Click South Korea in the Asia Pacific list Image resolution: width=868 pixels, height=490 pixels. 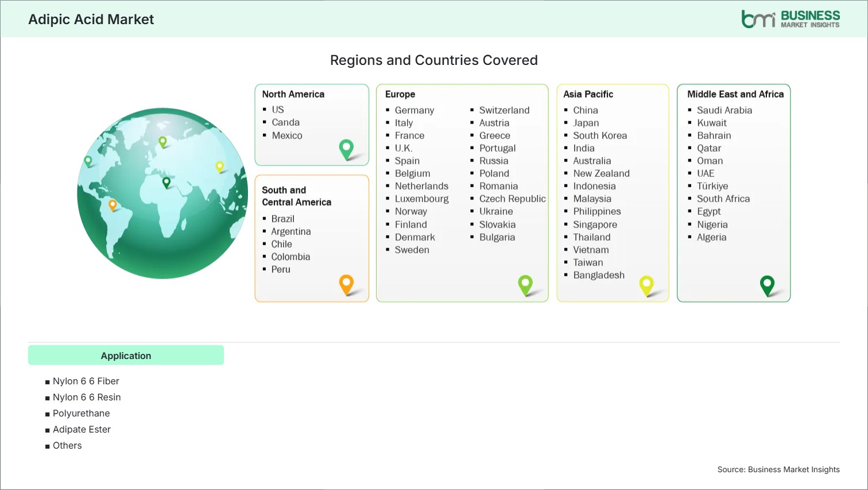point(600,136)
